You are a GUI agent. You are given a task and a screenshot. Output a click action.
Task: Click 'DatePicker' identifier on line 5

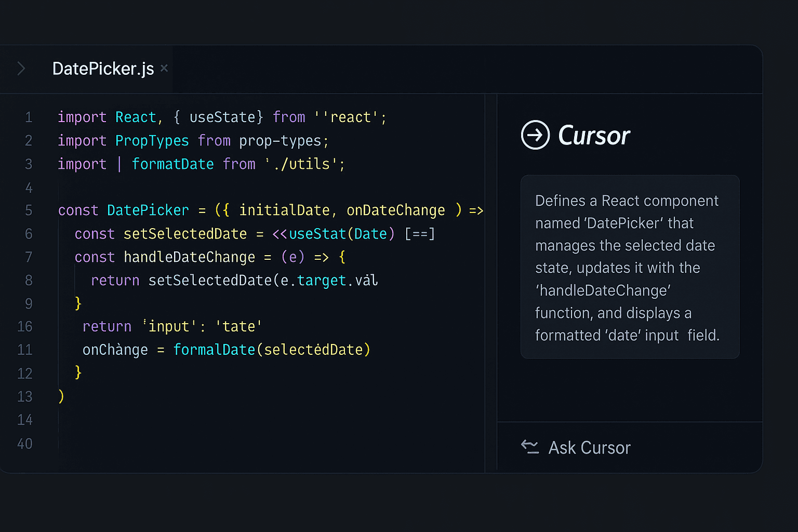coord(148,210)
